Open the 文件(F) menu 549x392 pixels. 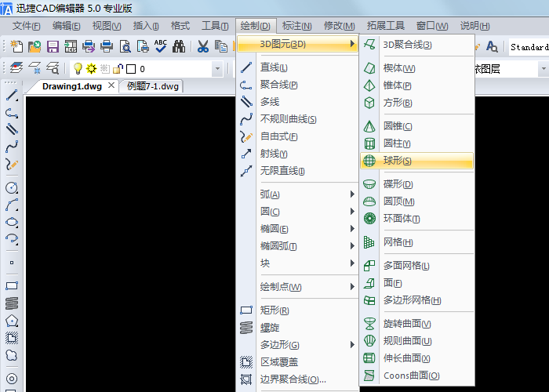coord(26,26)
